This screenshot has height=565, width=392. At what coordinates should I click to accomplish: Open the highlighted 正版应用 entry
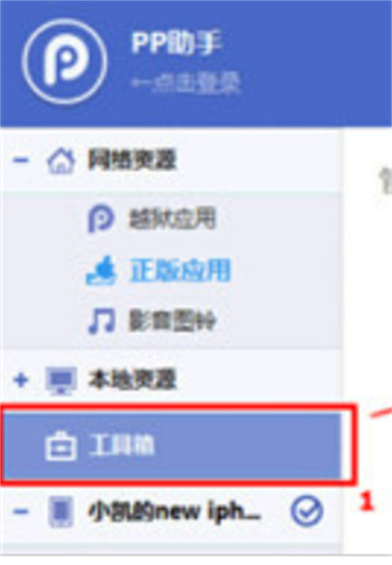point(180,270)
